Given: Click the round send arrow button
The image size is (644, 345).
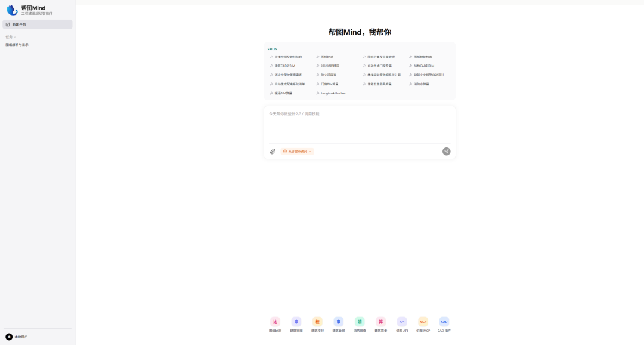Looking at the screenshot, I should pos(447,152).
